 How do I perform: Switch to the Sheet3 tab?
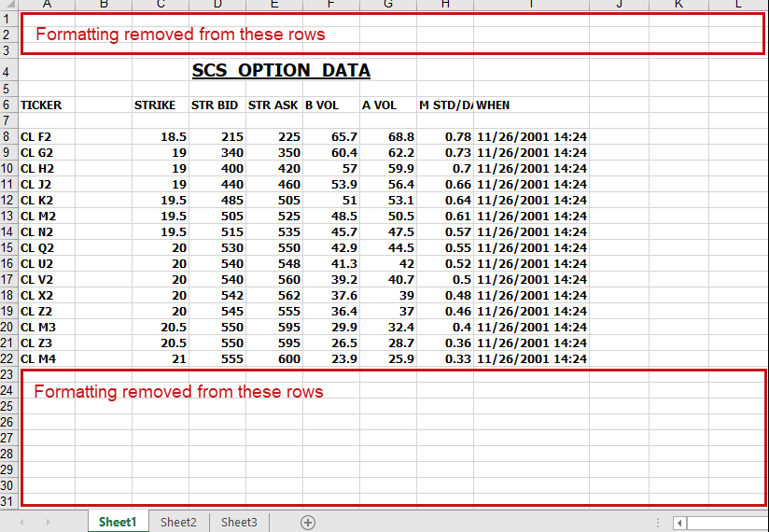pos(239,522)
